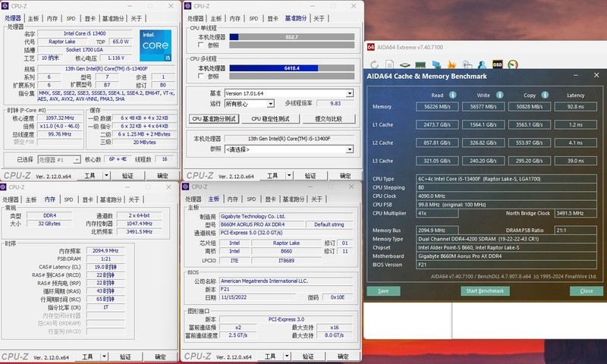The width and height of the screenshot is (607, 364).
Task: Click 验证 in the processor window
Action: tap(127, 176)
